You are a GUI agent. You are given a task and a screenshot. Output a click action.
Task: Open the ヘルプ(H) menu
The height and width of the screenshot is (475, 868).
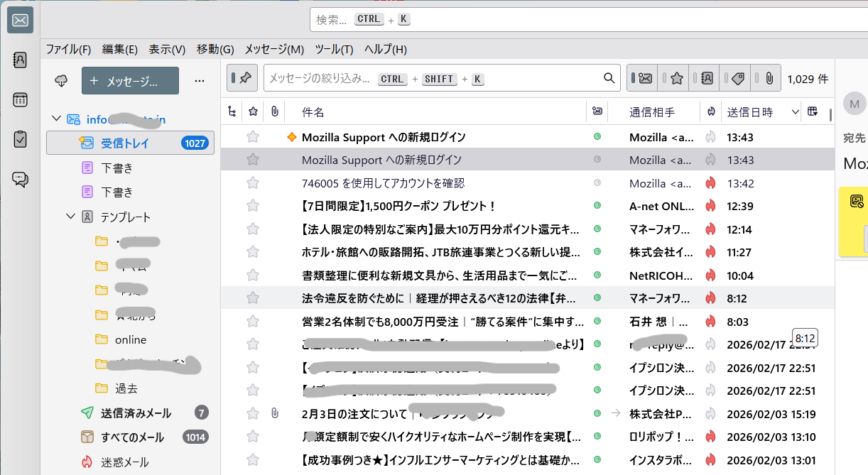385,49
